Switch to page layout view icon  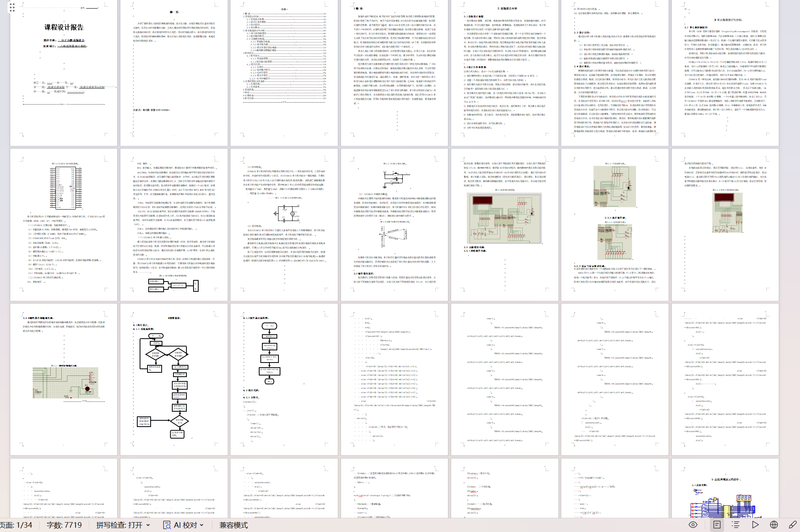[717, 525]
